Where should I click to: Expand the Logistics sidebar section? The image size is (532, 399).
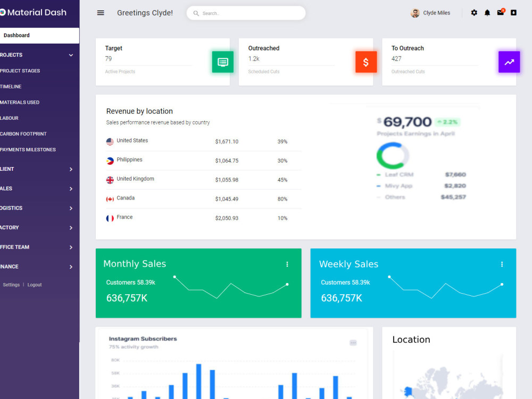click(71, 209)
